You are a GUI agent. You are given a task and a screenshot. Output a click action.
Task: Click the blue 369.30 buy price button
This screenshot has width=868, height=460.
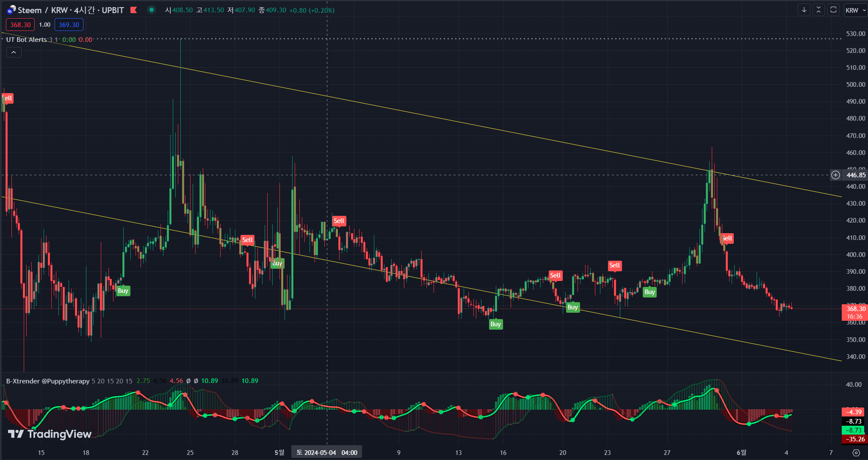69,25
